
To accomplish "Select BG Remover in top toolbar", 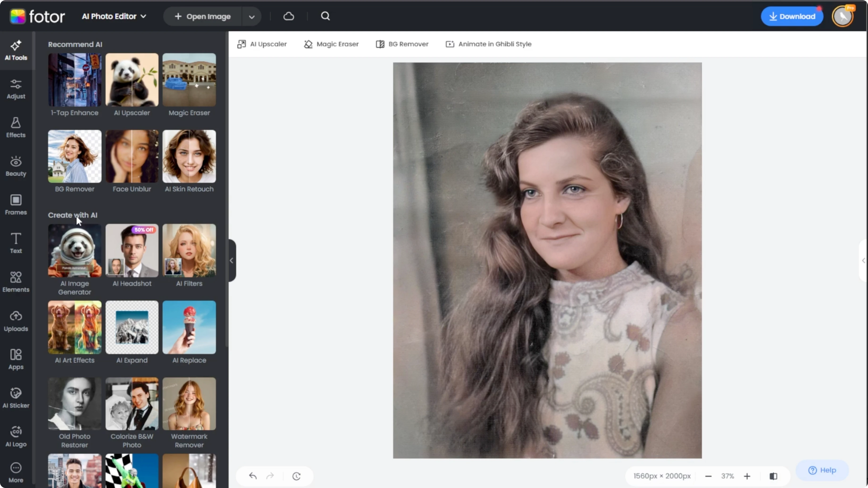I will [402, 44].
